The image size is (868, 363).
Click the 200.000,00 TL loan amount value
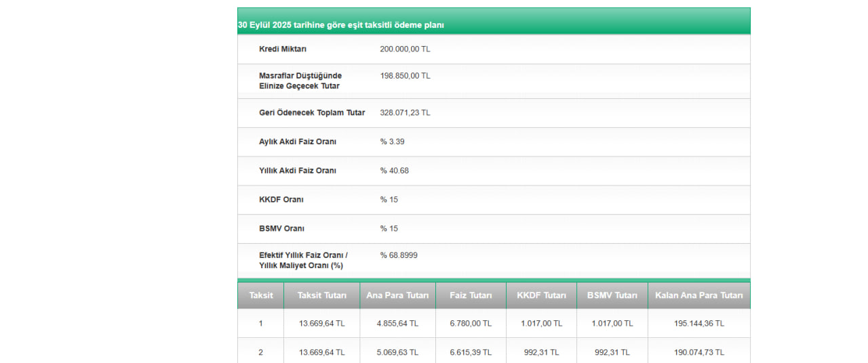(x=405, y=49)
